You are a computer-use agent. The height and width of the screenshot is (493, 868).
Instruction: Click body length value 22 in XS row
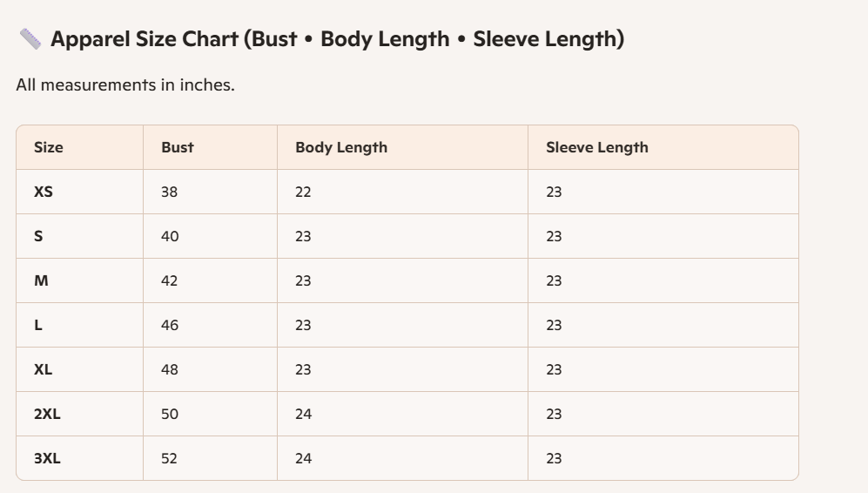tap(303, 192)
